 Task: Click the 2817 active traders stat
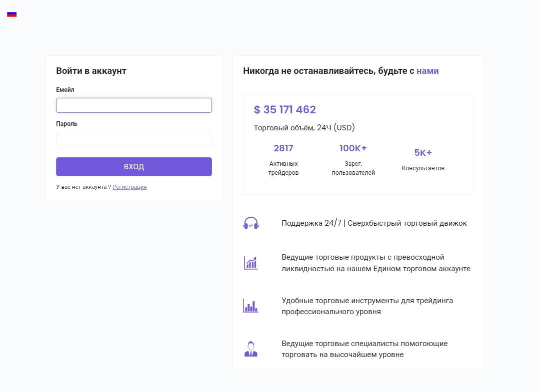point(283,148)
